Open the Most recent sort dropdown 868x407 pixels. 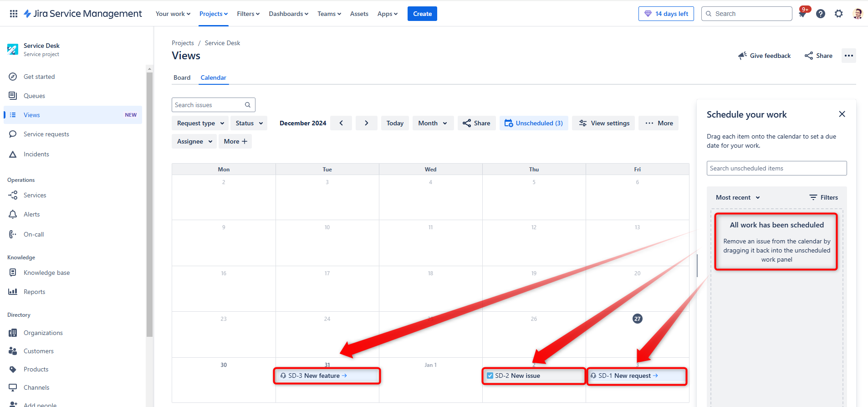click(x=738, y=197)
